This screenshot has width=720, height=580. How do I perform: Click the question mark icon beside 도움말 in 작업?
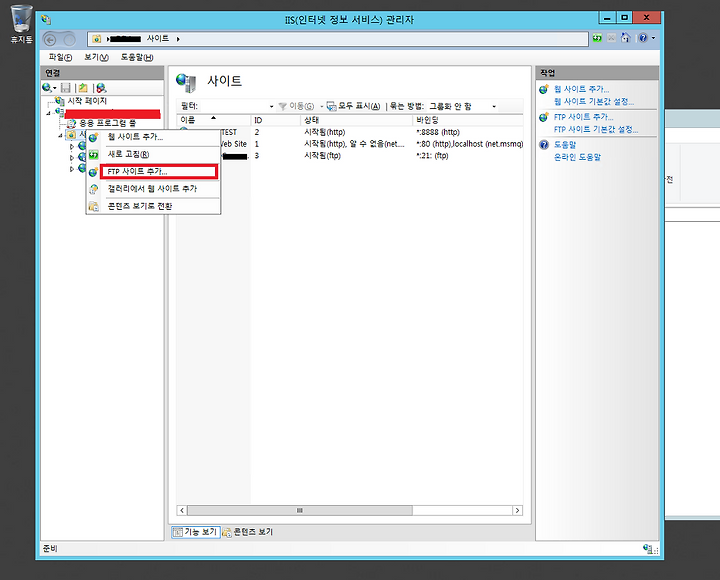[x=544, y=145]
